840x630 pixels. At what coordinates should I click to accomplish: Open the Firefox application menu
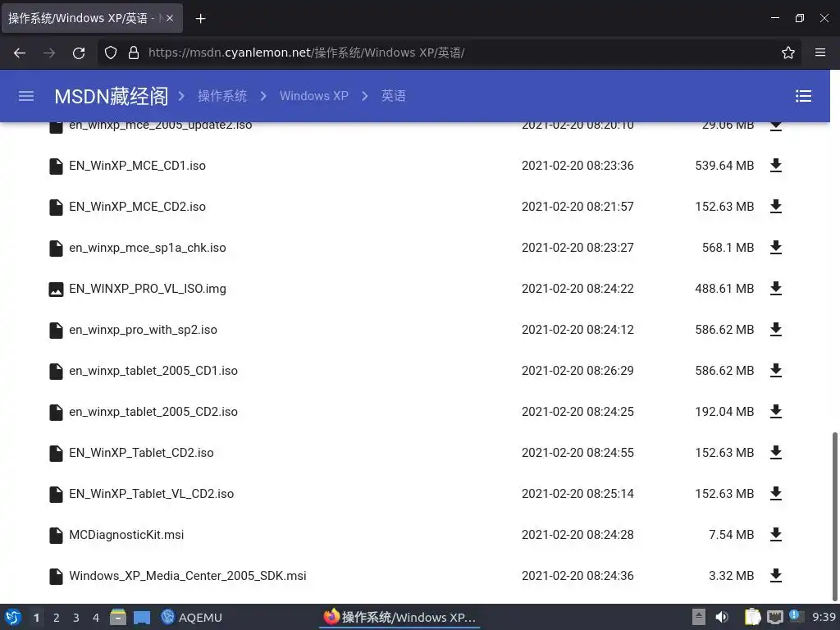point(820,52)
